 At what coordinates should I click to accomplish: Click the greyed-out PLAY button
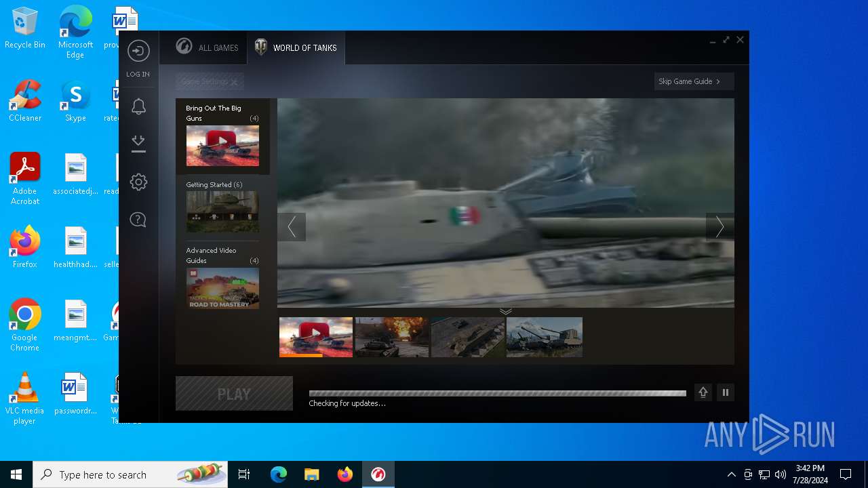pos(234,394)
